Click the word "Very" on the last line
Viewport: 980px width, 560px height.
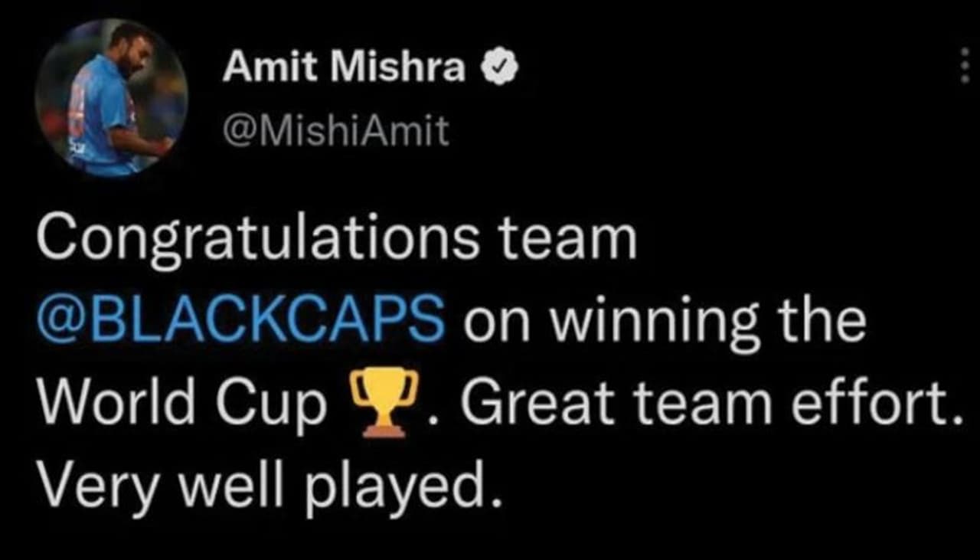coord(85,486)
